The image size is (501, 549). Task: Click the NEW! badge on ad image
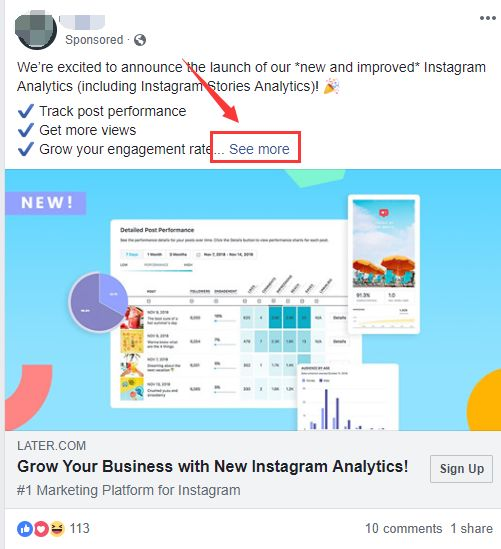[x=46, y=203]
